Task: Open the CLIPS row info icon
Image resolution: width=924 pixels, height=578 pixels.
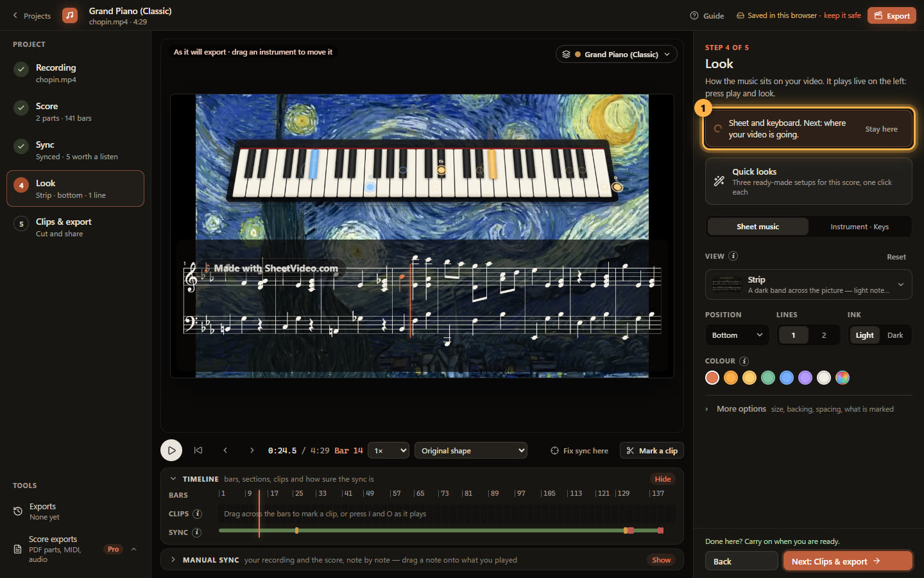Action: [x=197, y=514]
